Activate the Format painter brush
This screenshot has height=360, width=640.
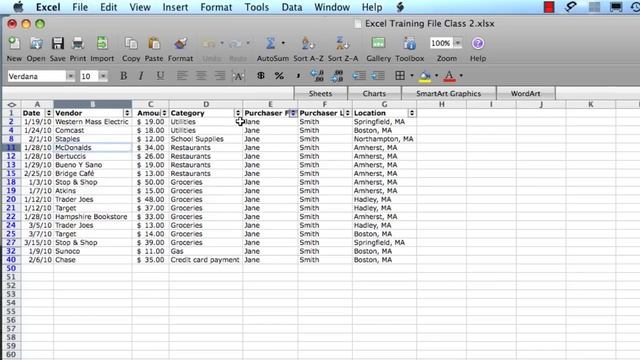(180, 44)
